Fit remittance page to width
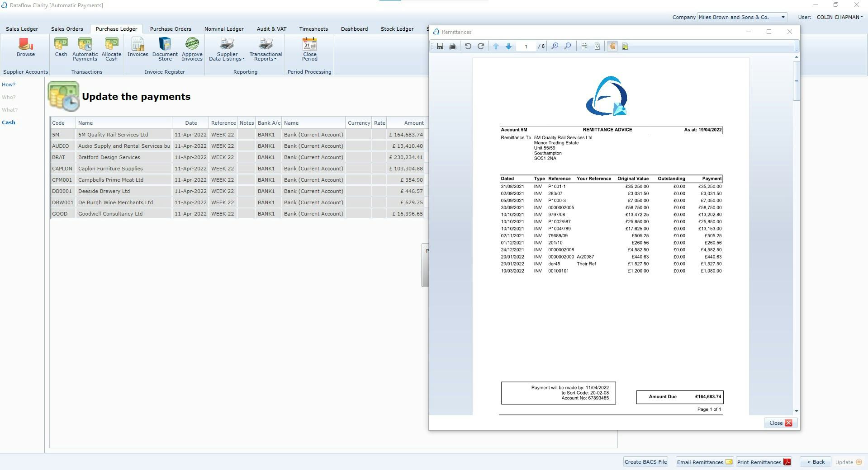Image resolution: width=868 pixels, height=470 pixels. (584, 46)
